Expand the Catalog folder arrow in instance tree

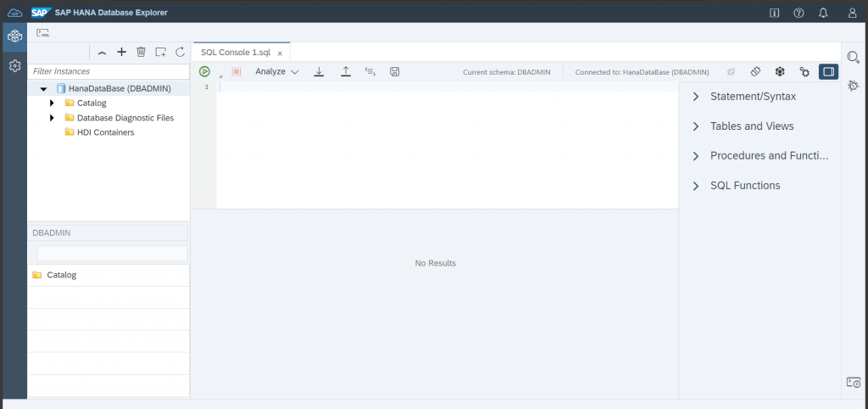[52, 103]
